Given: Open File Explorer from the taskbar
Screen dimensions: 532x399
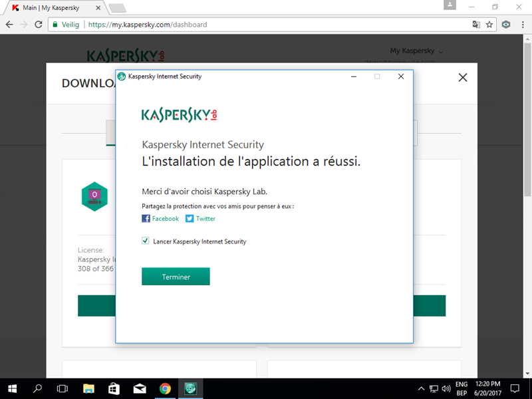Looking at the screenshot, I should coord(88,388).
